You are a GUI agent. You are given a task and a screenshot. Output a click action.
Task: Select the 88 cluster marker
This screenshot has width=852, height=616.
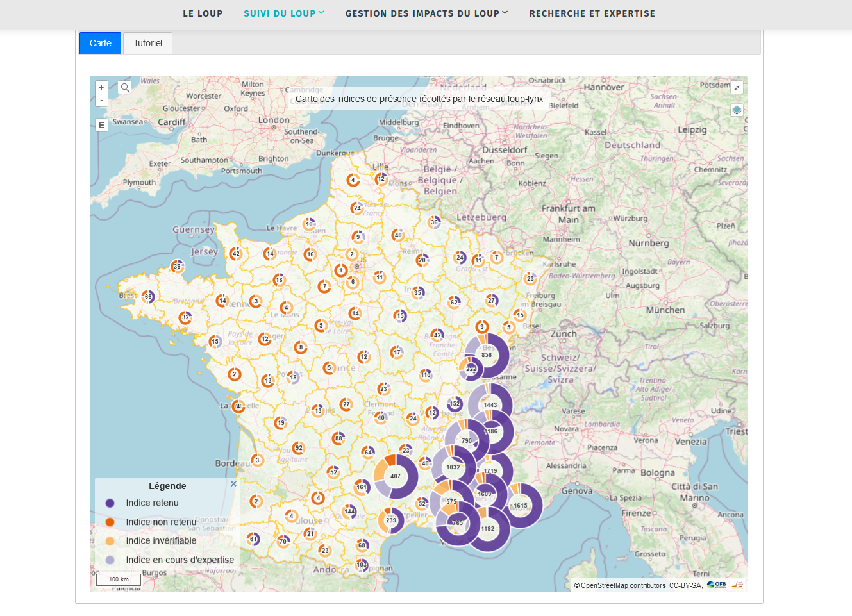pyautogui.click(x=338, y=438)
